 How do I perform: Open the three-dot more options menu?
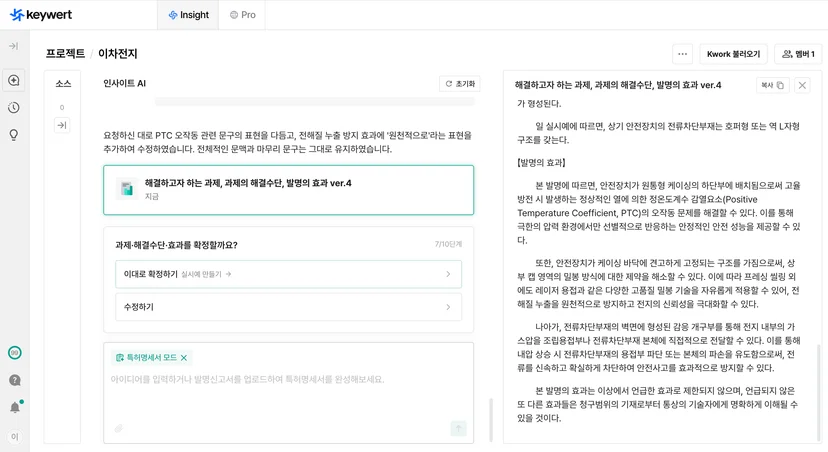(x=682, y=54)
